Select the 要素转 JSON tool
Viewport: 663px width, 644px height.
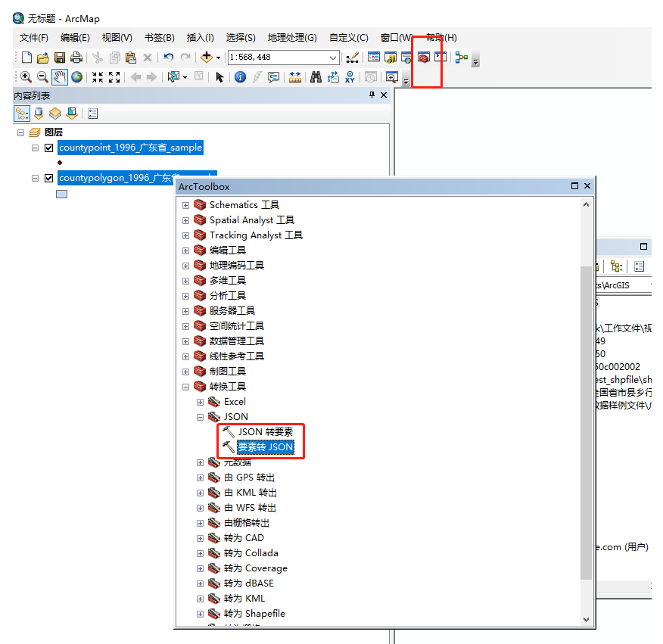click(265, 447)
